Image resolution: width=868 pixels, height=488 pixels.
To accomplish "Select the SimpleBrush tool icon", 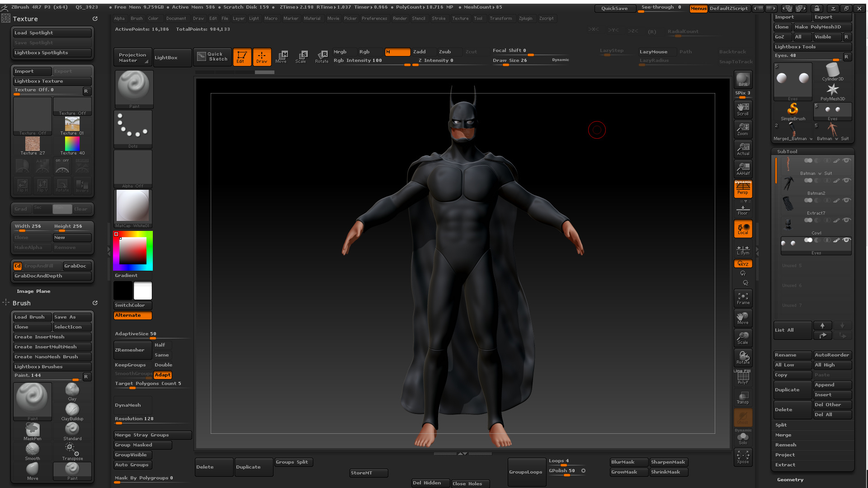I will (x=793, y=111).
